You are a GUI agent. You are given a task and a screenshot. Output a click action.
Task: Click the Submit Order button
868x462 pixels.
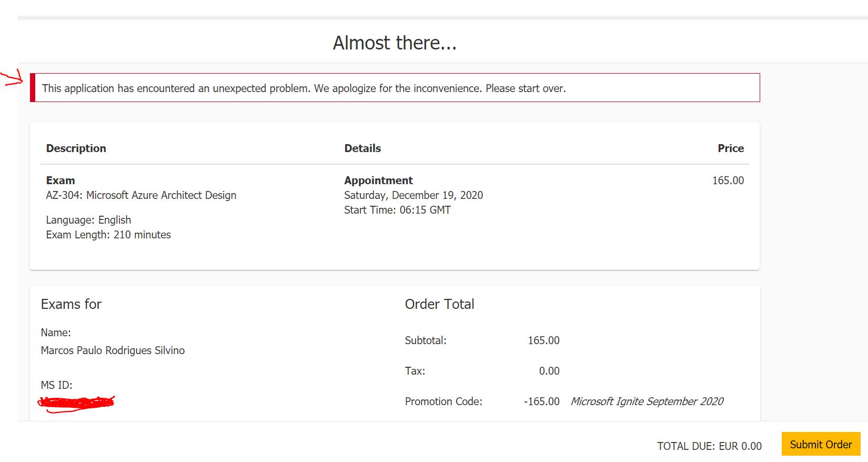point(821,444)
